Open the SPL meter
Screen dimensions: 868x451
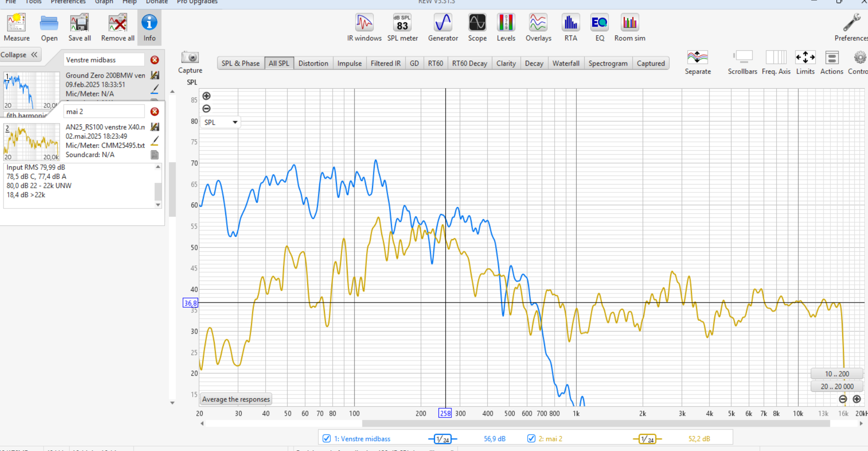tap(402, 28)
